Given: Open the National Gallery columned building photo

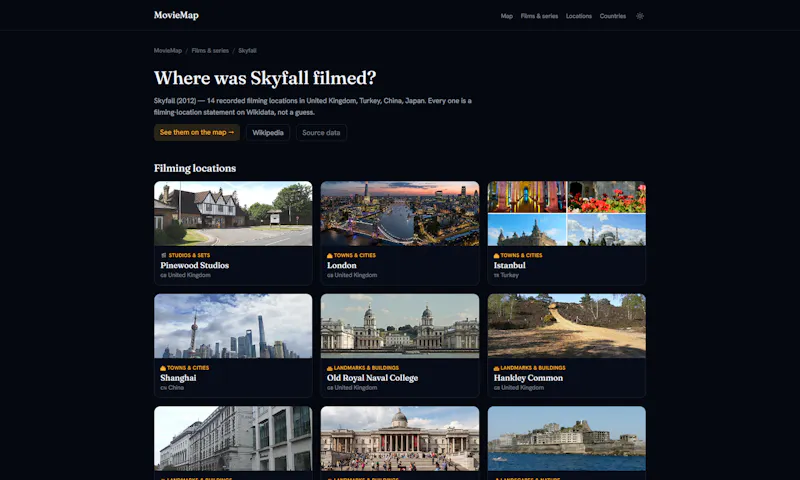Looking at the screenshot, I should [400, 438].
